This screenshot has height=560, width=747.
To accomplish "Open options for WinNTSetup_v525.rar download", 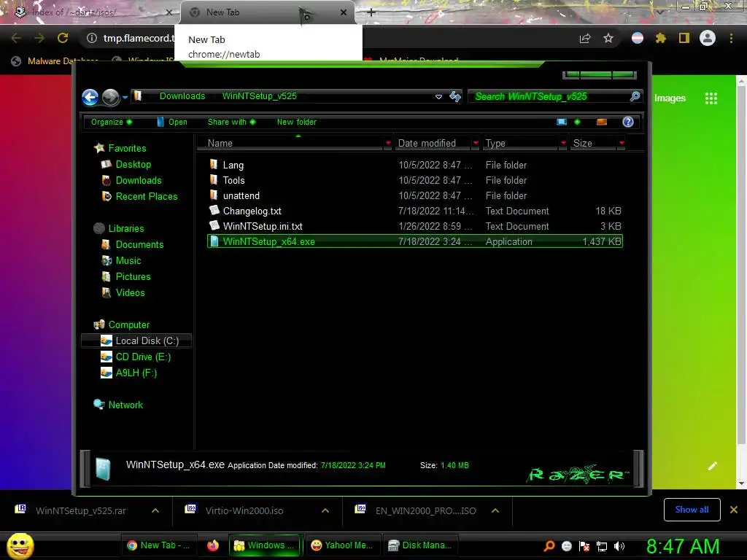I will click(155, 510).
